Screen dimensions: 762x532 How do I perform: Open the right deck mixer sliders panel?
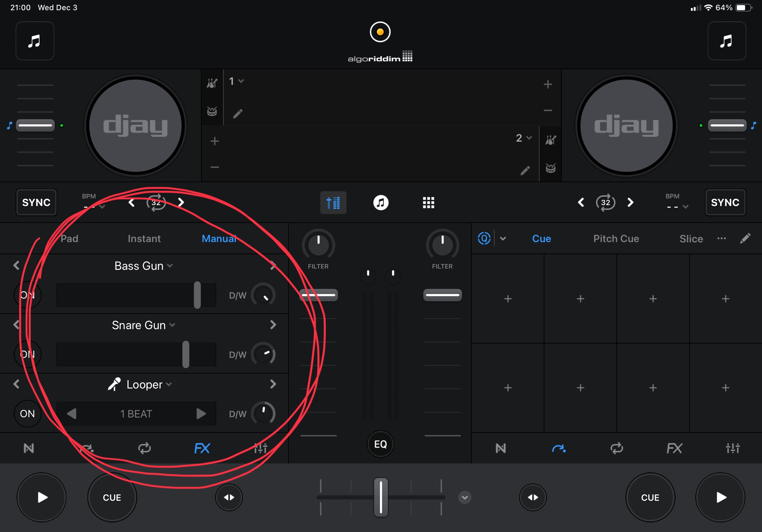(x=732, y=448)
